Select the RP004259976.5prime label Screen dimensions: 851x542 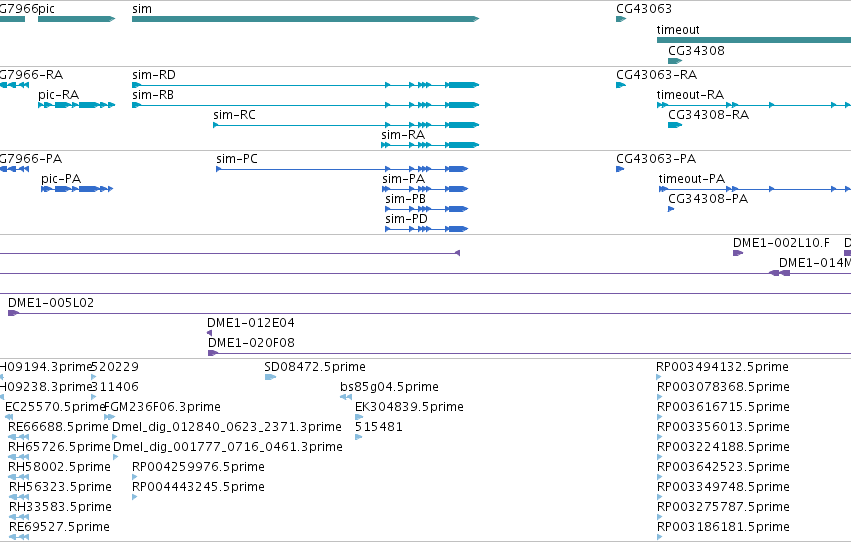(x=198, y=467)
